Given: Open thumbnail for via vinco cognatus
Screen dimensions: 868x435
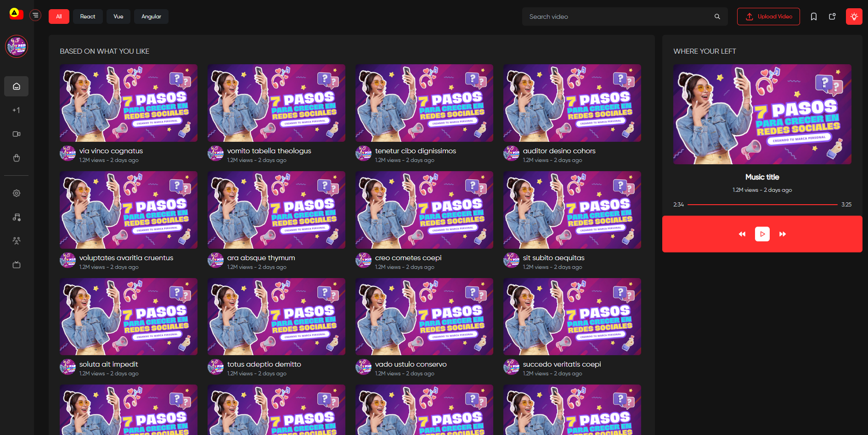Looking at the screenshot, I should (x=129, y=103).
